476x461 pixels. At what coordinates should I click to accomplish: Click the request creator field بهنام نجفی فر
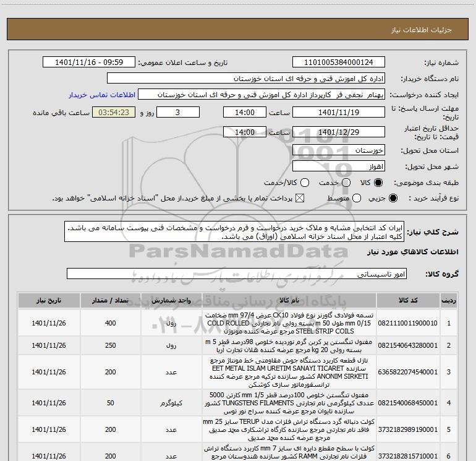click(x=261, y=95)
